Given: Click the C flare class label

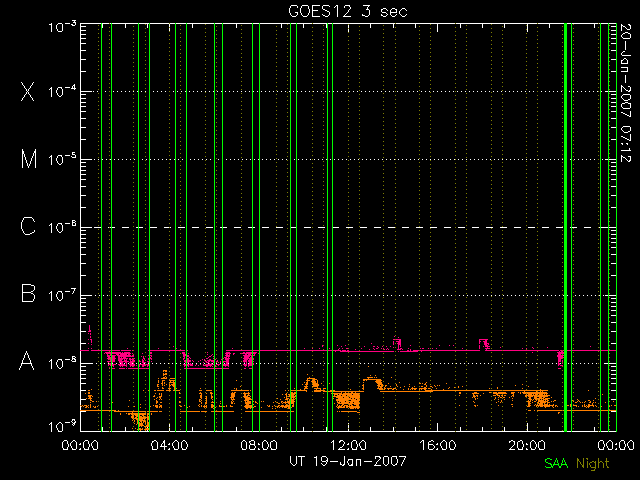Looking at the screenshot, I should 28,226.
